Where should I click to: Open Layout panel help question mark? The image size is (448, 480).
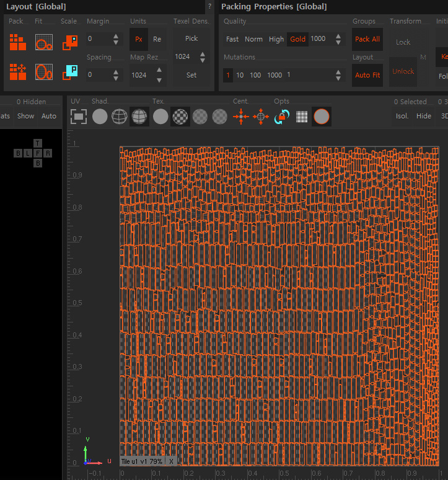click(x=209, y=6)
